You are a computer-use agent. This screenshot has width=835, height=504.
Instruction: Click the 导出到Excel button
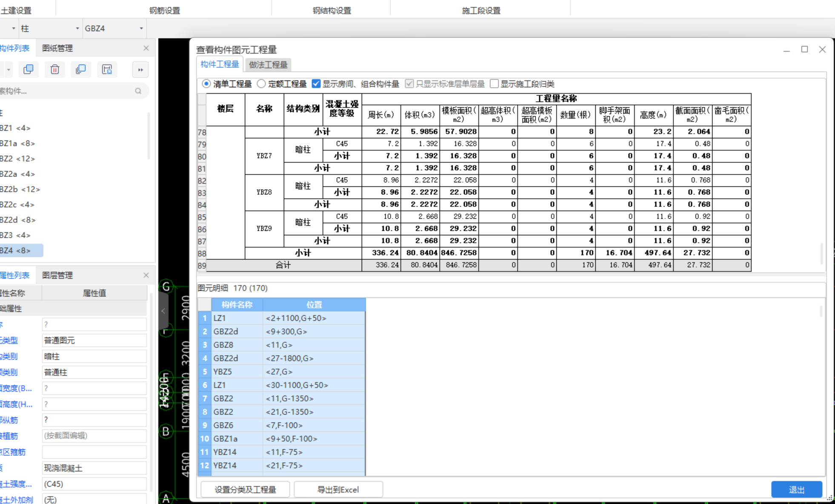coord(338,489)
